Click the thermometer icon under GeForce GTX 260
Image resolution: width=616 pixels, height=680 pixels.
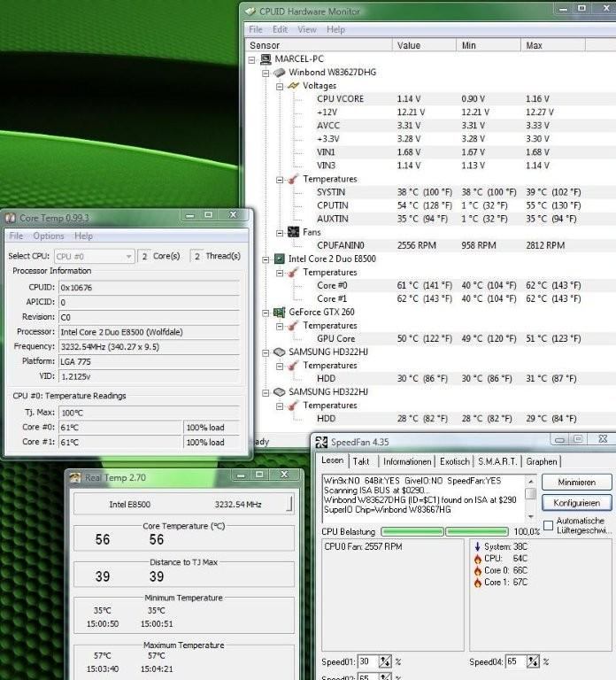294,325
